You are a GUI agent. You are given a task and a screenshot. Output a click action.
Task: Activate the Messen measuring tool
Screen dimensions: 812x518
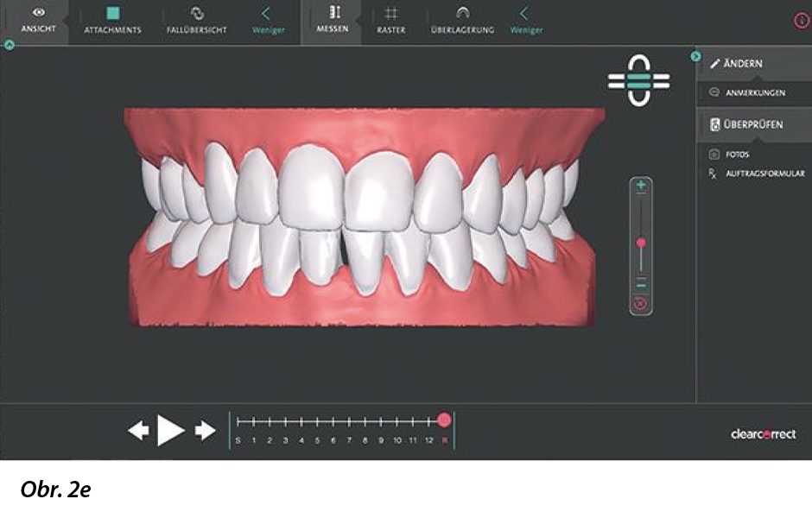[333, 20]
